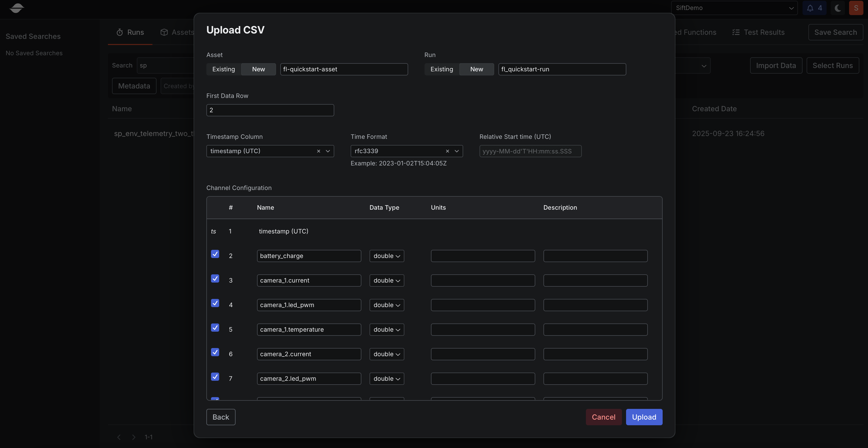Expand the Timestamp Column dropdown

point(328,151)
